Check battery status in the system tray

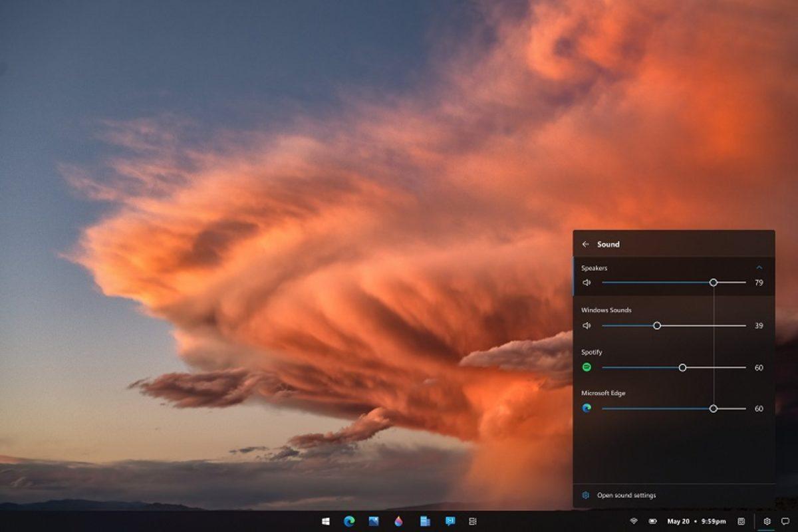point(654,522)
